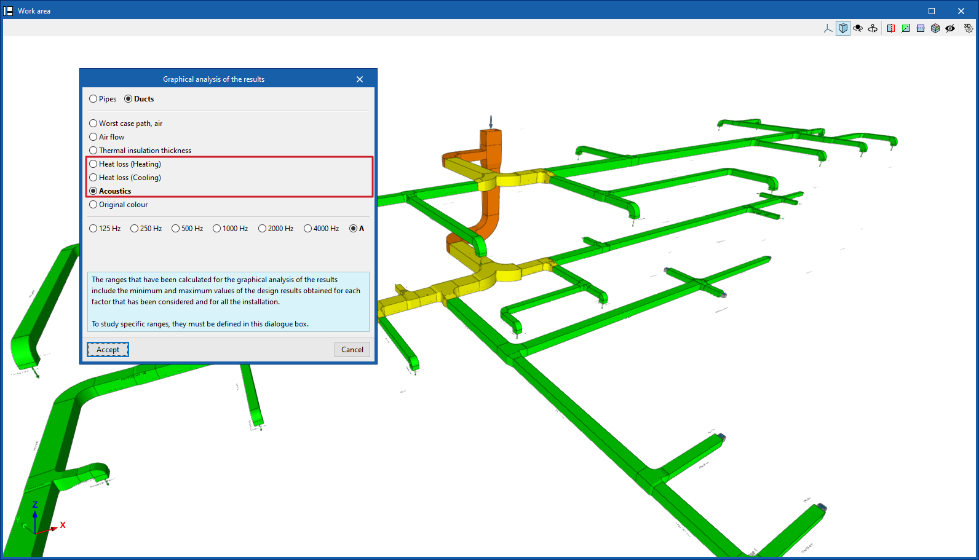Viewport: 979px width, 560px height.
Task: Enable the vertical section plane icon
Action: (891, 28)
